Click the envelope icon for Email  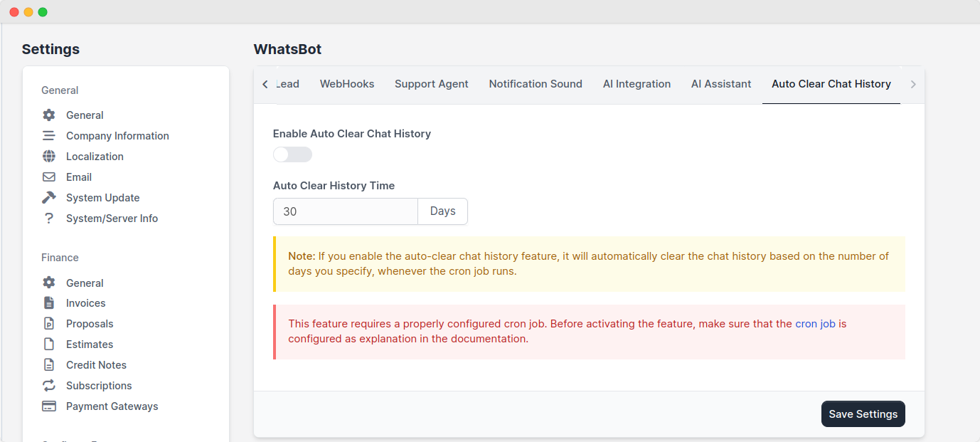48,177
